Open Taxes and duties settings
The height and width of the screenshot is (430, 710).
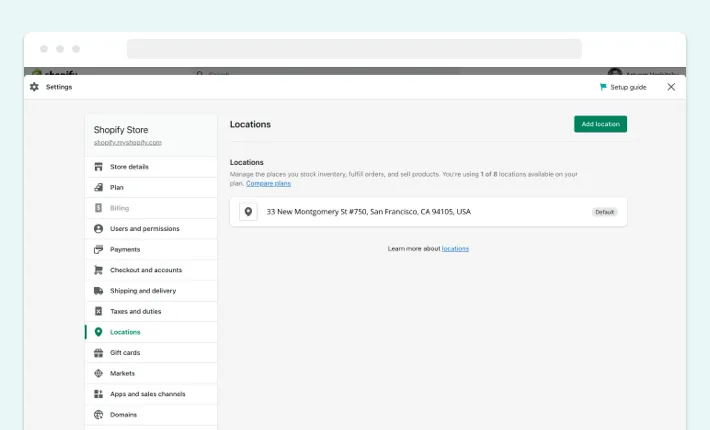click(151, 311)
